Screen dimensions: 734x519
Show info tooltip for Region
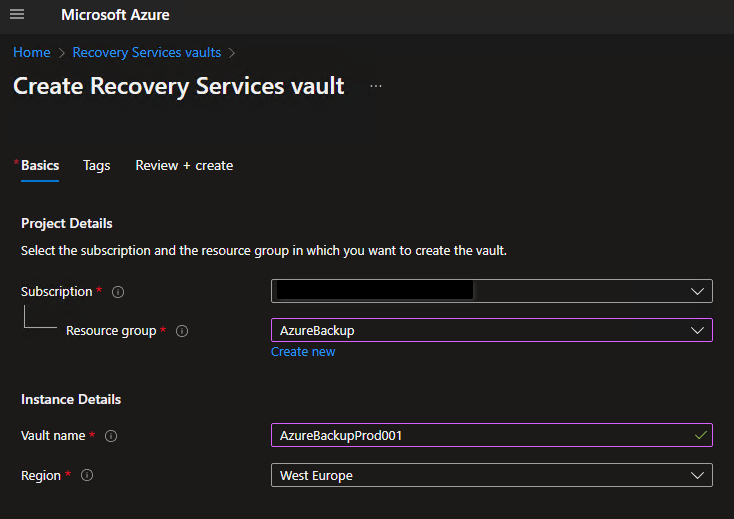pos(87,475)
